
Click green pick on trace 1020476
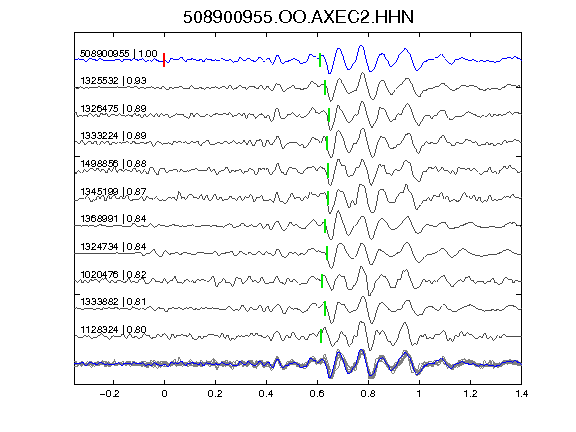(322, 281)
